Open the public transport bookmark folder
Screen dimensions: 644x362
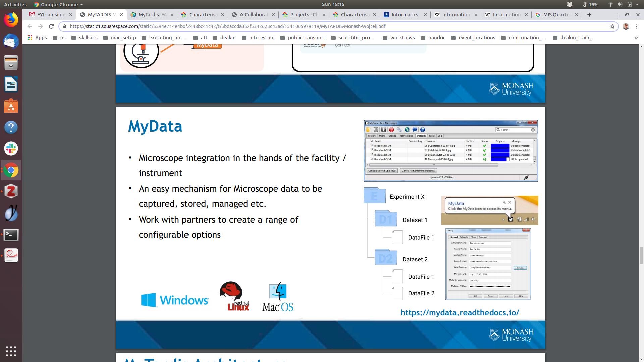point(303,38)
